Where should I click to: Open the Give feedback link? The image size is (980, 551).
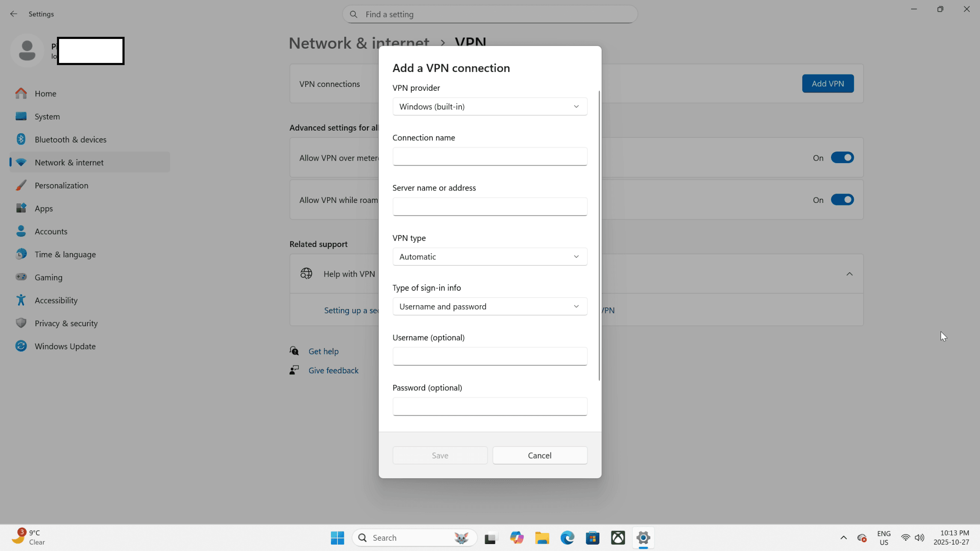click(333, 370)
